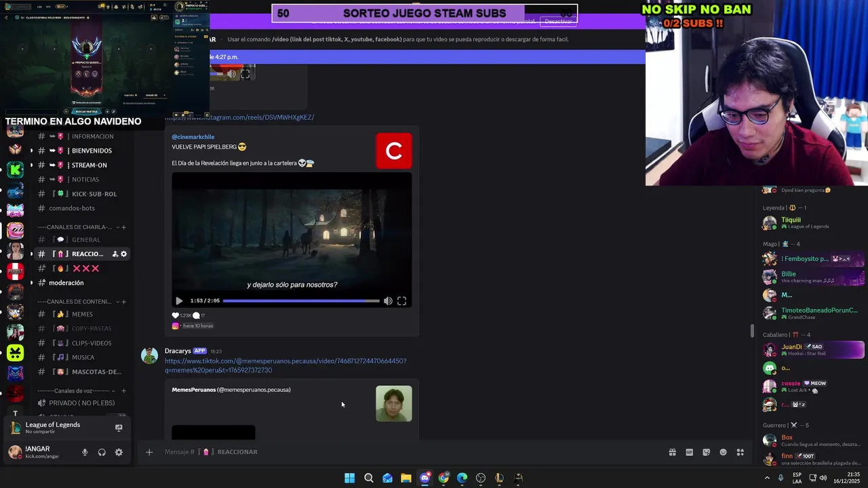868x488 pixels.
Task: Open user settings gear beside !ANGAR
Action: click(x=119, y=452)
